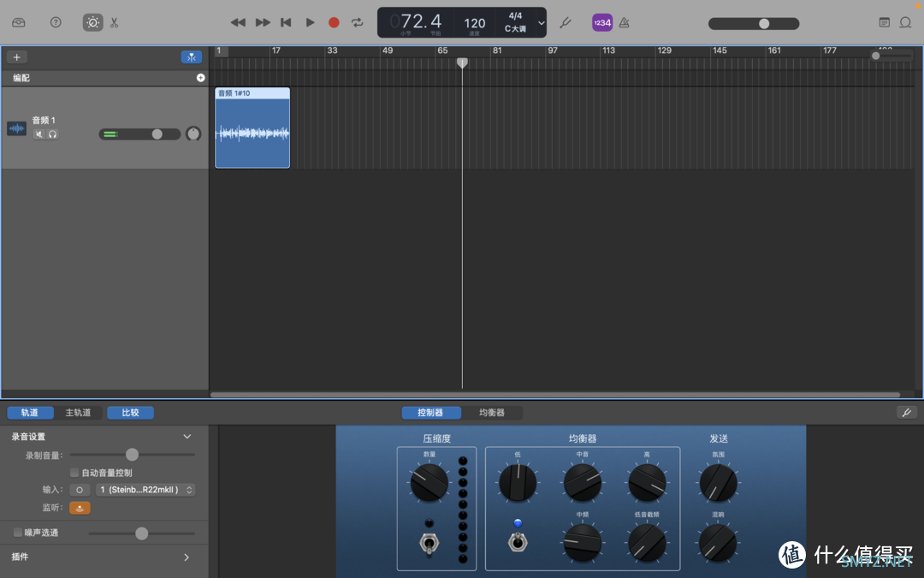
Task: Click the horizontal zoom slider
Action: pos(891,56)
